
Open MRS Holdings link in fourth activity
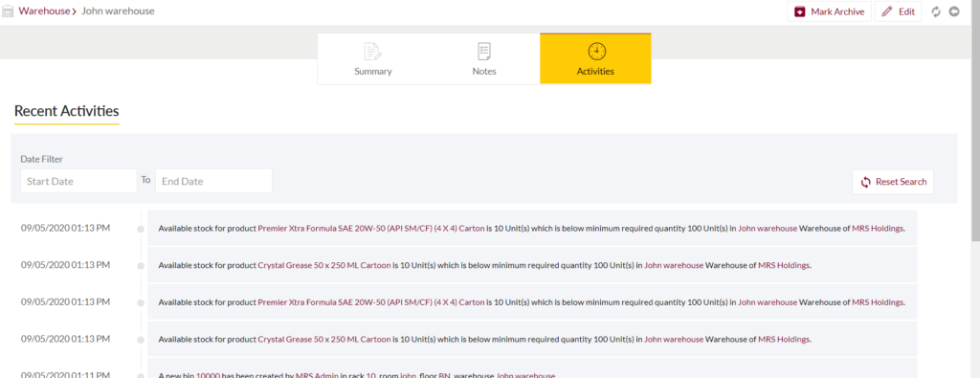(784, 340)
